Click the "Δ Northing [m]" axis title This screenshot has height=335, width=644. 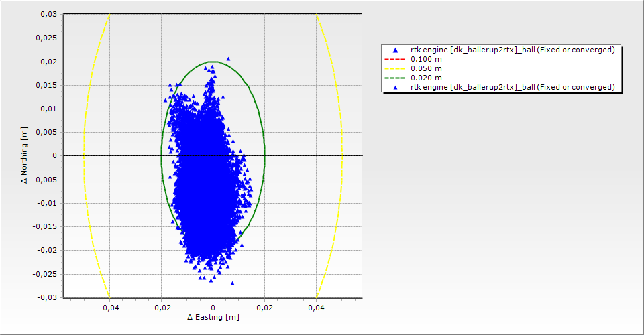[x=25, y=155]
